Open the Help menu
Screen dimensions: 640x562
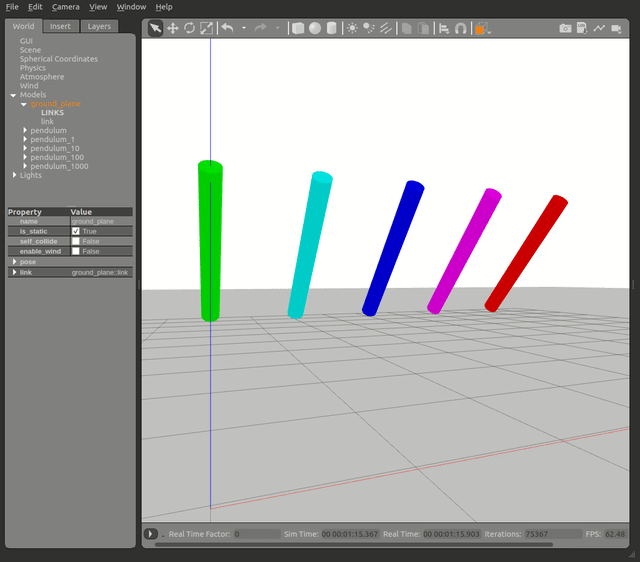164,7
